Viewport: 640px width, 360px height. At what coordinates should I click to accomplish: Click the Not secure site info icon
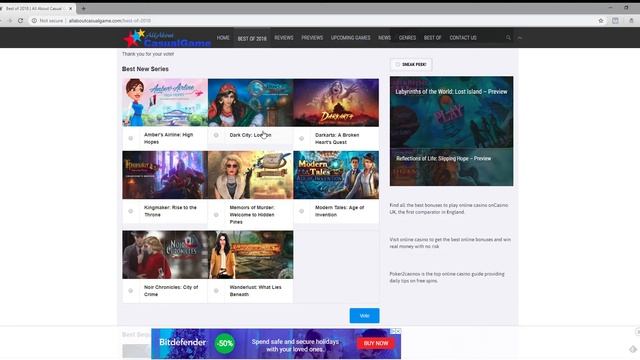tap(34, 20)
